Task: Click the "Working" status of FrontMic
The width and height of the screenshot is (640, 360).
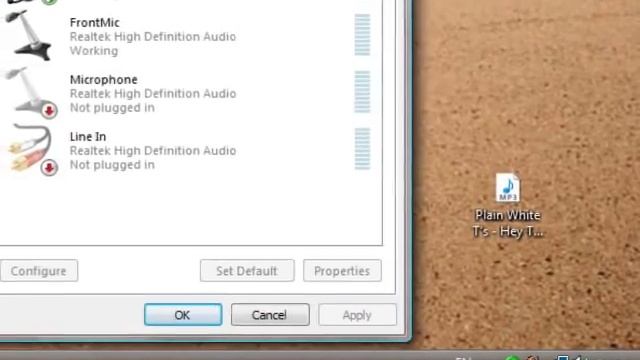Action: 94,51
